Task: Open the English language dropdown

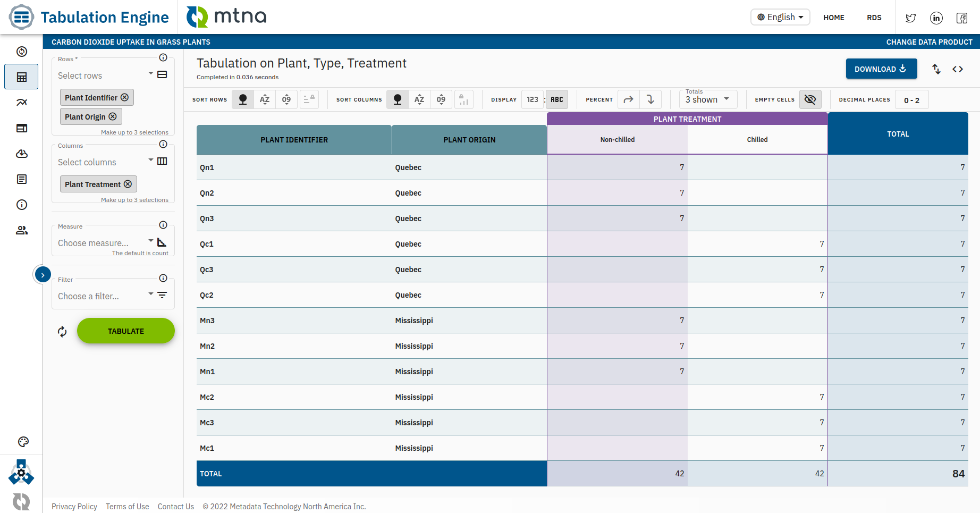Action: pyautogui.click(x=780, y=17)
